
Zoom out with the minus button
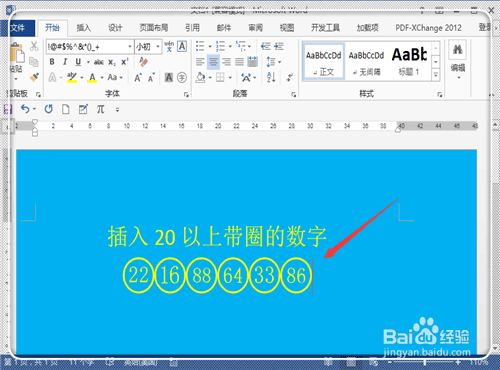pos(389,362)
